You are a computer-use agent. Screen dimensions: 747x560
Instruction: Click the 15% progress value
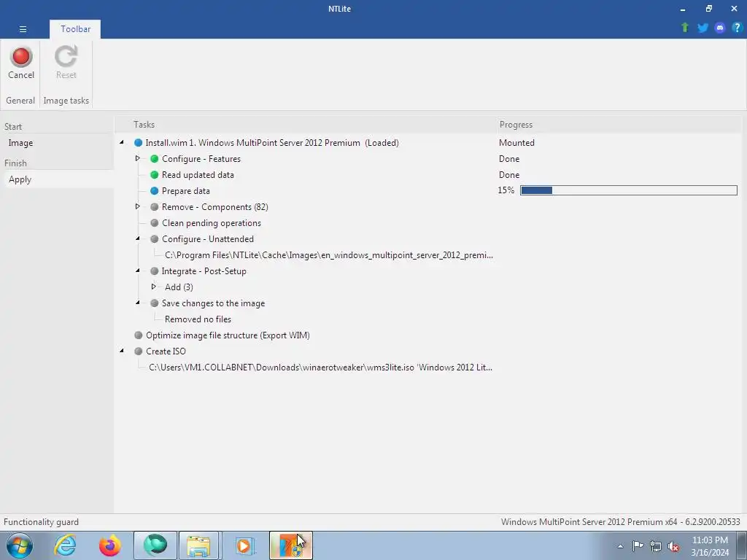pos(506,190)
